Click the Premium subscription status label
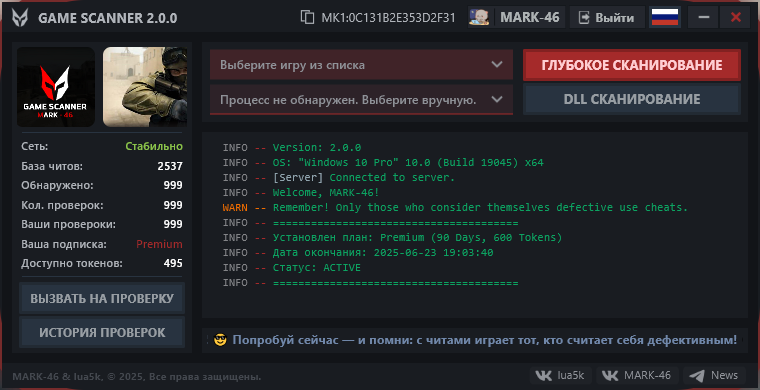 point(159,244)
